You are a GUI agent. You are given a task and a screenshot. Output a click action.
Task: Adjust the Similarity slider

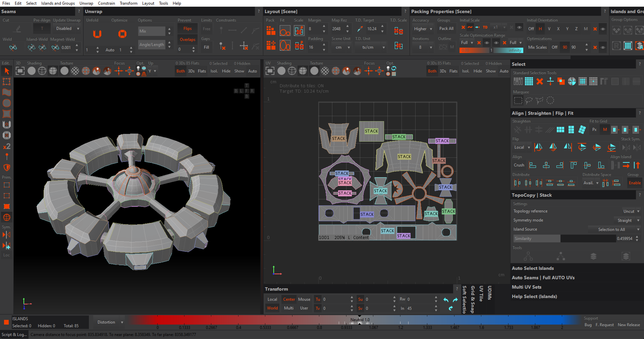click(x=564, y=238)
